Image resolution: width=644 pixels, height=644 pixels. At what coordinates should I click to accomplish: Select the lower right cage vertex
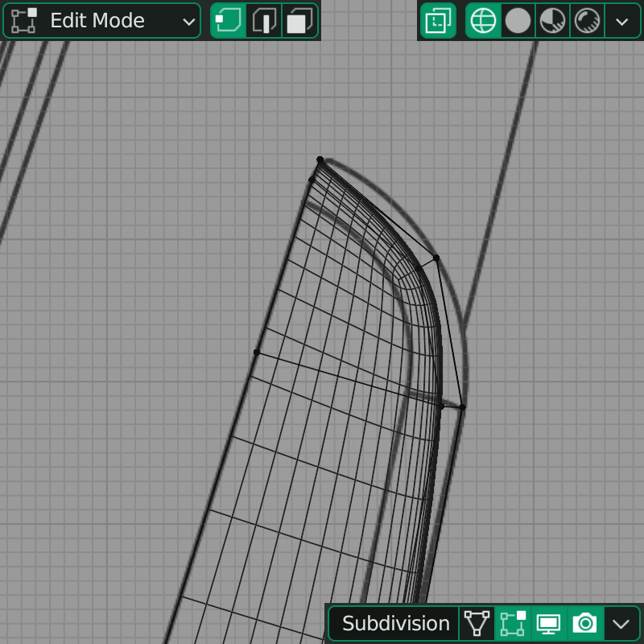[462, 407]
